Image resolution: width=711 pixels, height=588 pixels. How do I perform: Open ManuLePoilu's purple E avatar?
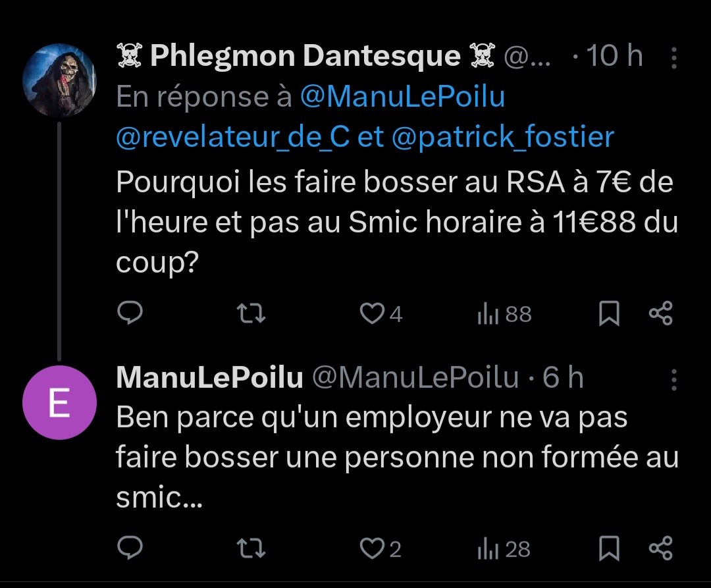pyautogui.click(x=59, y=402)
